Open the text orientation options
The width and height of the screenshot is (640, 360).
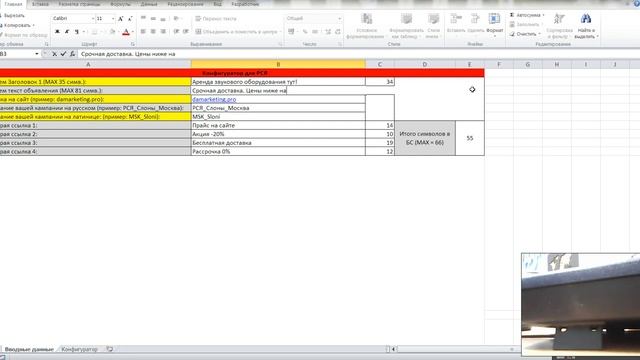tap(177, 18)
